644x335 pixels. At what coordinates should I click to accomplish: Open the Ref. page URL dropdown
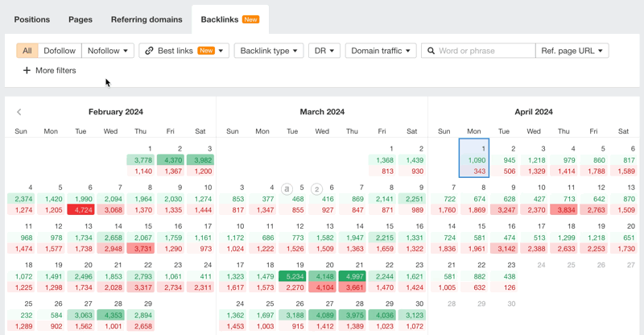572,51
